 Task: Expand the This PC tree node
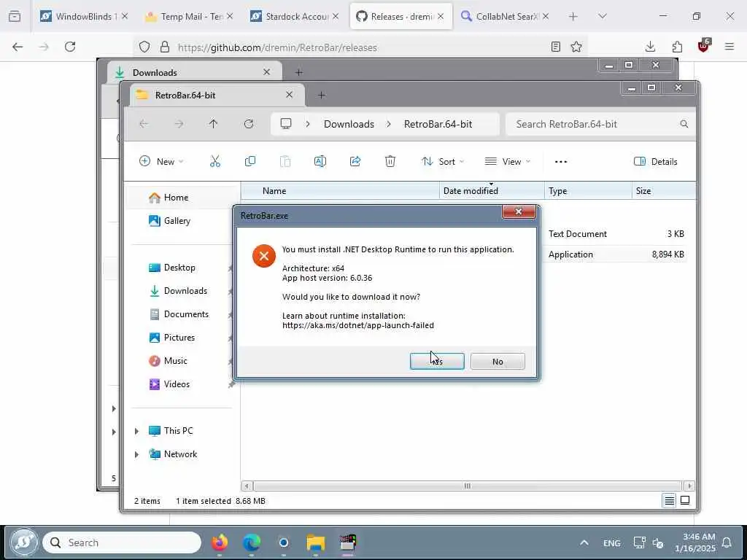[x=136, y=431]
